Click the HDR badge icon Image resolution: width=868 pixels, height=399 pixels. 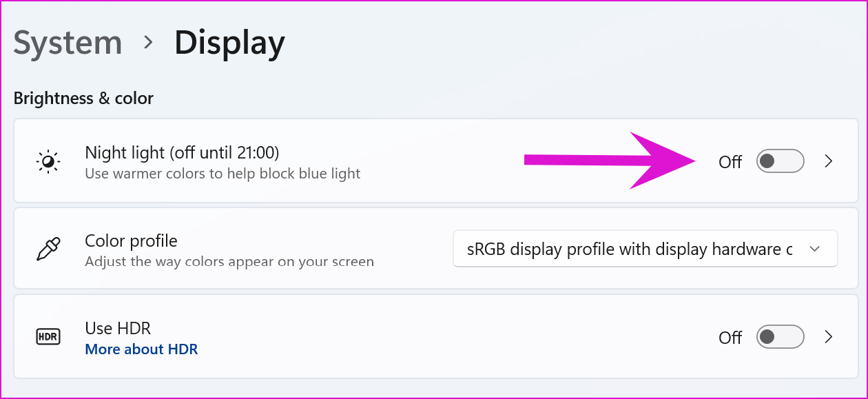tap(48, 337)
